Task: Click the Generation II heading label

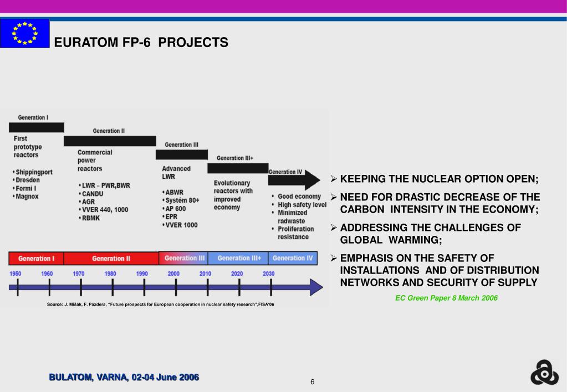Action: [109, 131]
